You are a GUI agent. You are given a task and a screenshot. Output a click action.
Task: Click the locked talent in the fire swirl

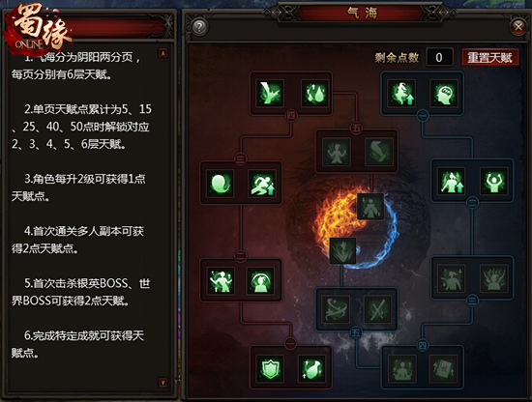[x=343, y=250]
